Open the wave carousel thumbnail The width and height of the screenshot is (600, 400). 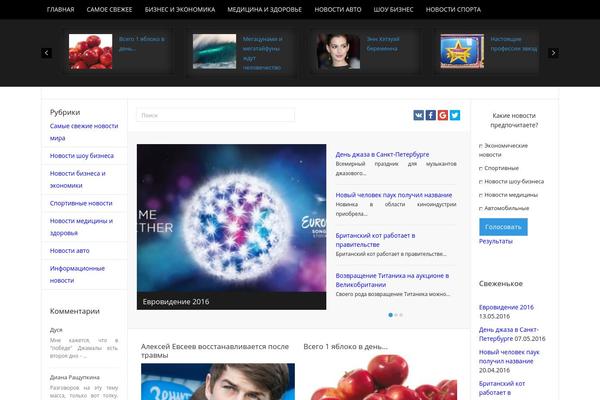[214, 52]
